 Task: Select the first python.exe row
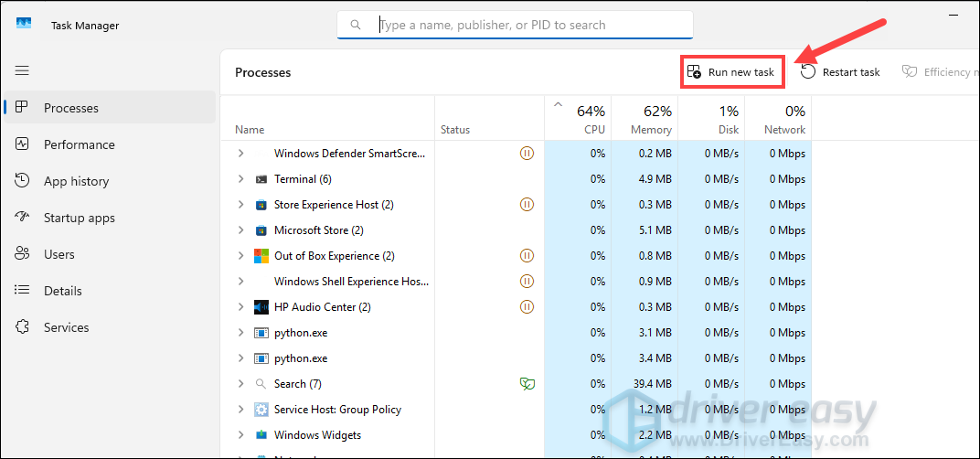click(517, 333)
